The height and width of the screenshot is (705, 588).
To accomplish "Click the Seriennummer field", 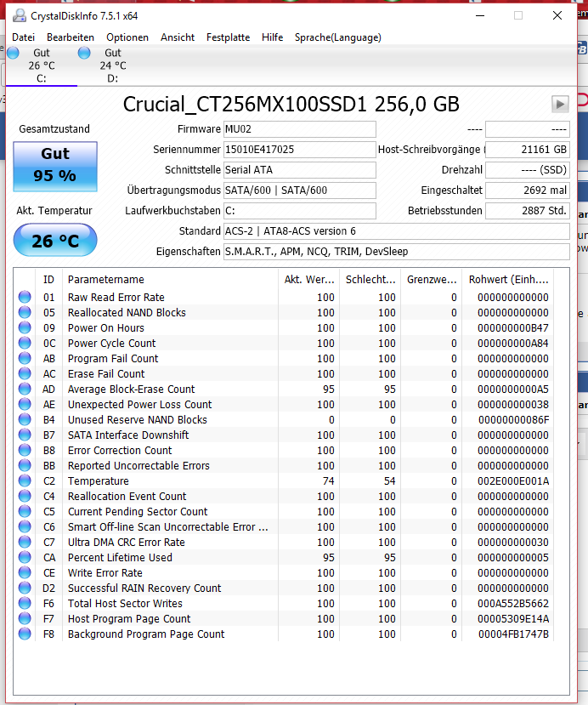I will (300, 150).
